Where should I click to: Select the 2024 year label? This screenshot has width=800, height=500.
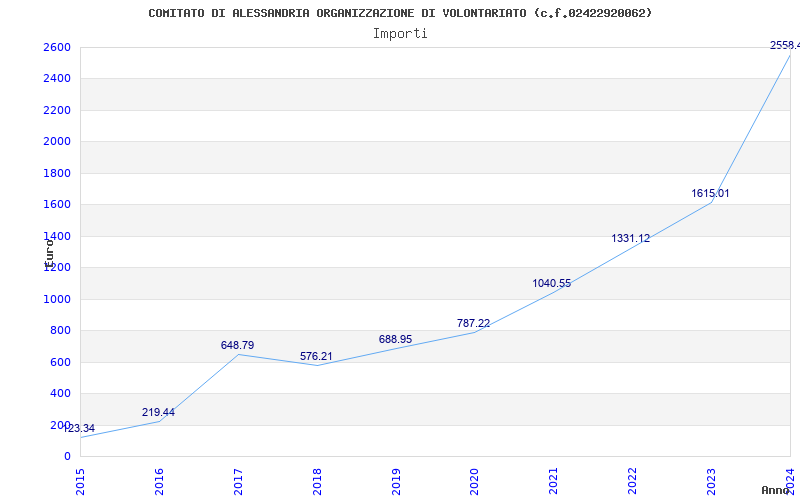pos(791,479)
